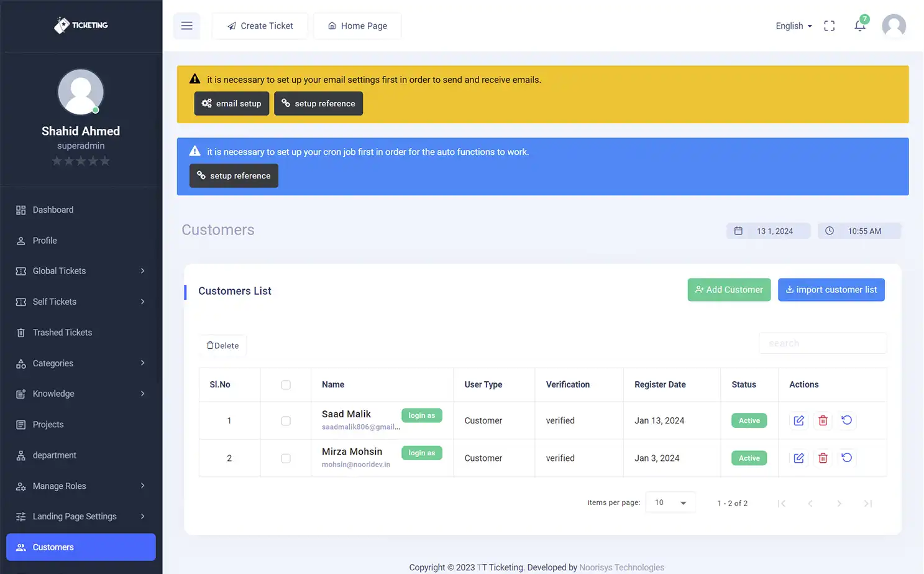Tick checkbox for Mirza Mohsin row
Viewport: 924px width, 574px height.
286,458
